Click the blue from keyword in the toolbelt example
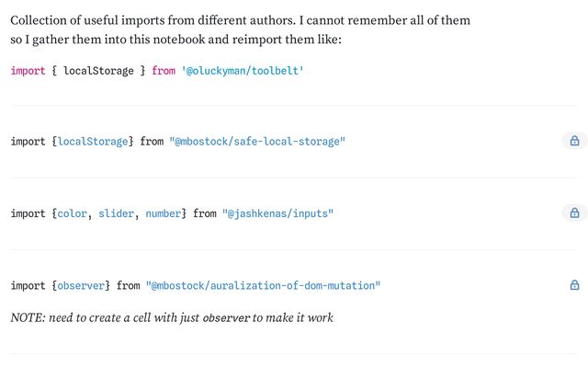 point(164,70)
